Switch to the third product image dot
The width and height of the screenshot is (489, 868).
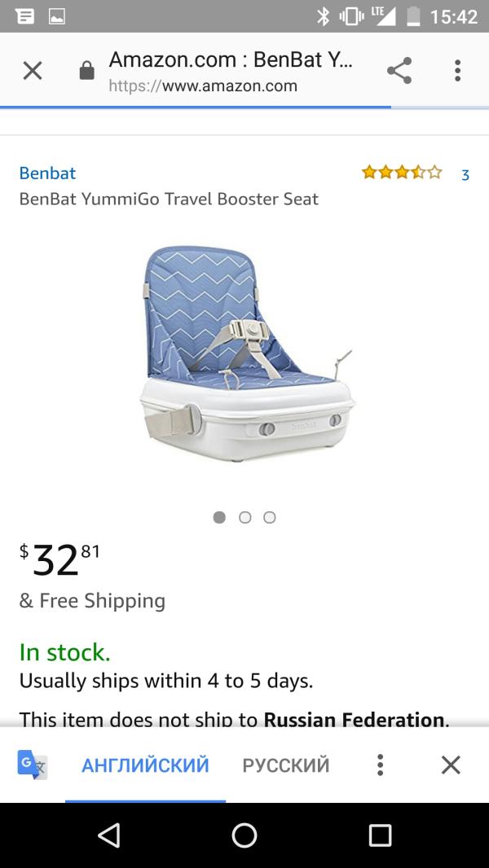[x=270, y=517]
